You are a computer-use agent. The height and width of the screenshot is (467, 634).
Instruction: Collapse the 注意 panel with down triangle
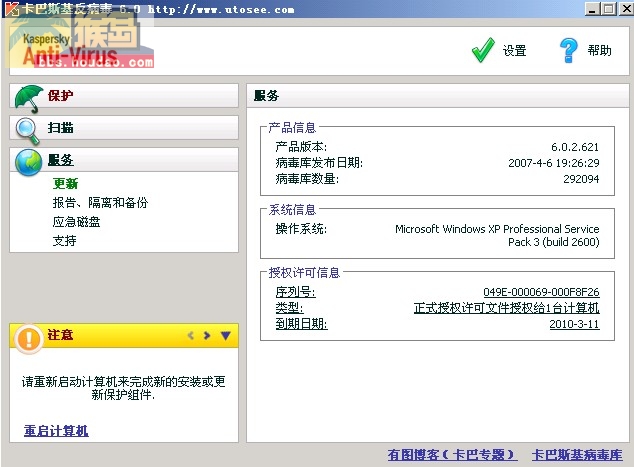tap(226, 335)
